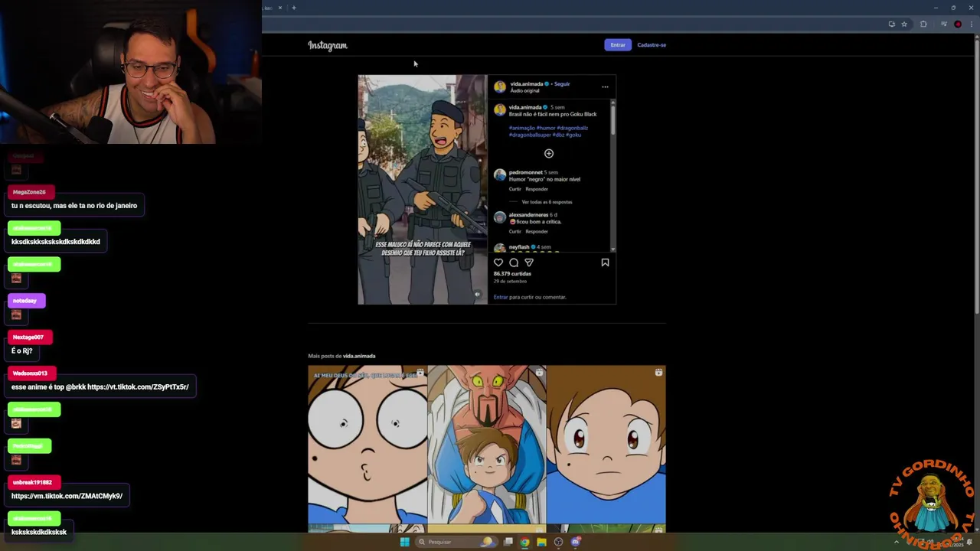Click the comment bubble icon
Image resolution: width=980 pixels, height=551 pixels.
click(x=514, y=262)
